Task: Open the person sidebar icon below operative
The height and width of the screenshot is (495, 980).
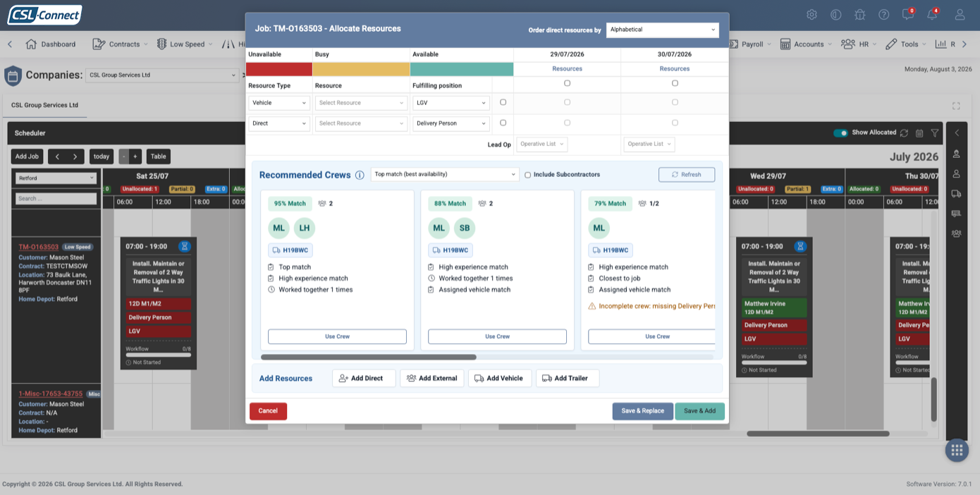Action: 957,173
